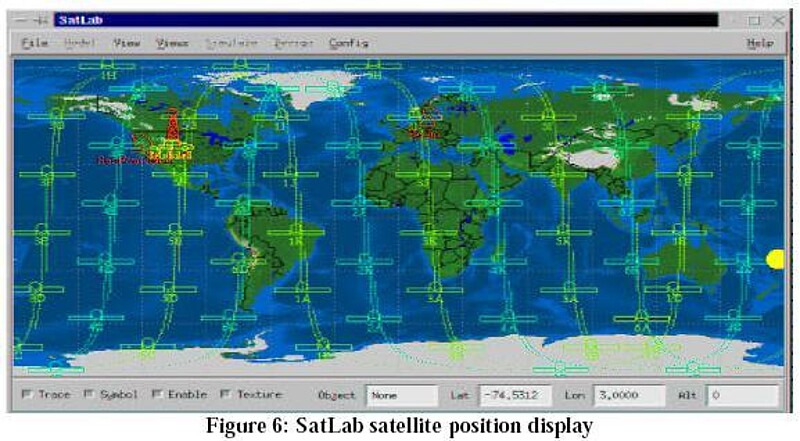This screenshot has width=800, height=441.
Task: Open the Sensor menu
Action: point(293,43)
